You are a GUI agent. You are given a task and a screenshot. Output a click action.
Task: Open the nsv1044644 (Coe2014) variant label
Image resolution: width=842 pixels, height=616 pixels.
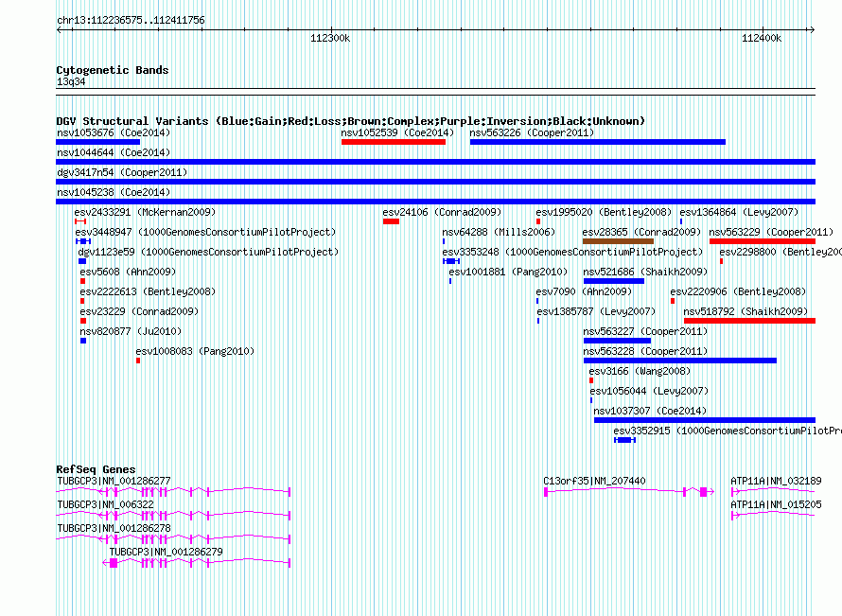[x=114, y=152]
